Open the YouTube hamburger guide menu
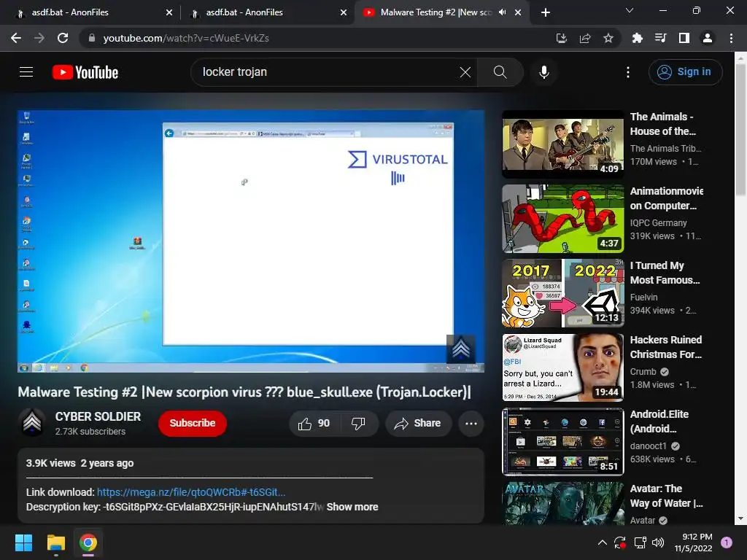 (x=26, y=72)
